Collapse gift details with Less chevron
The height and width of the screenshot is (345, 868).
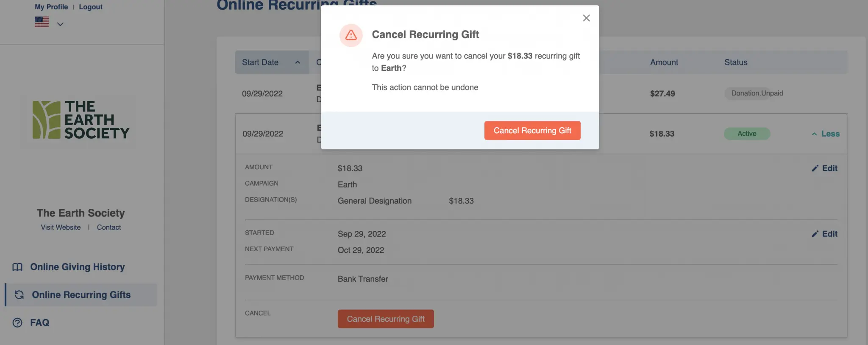814,134
